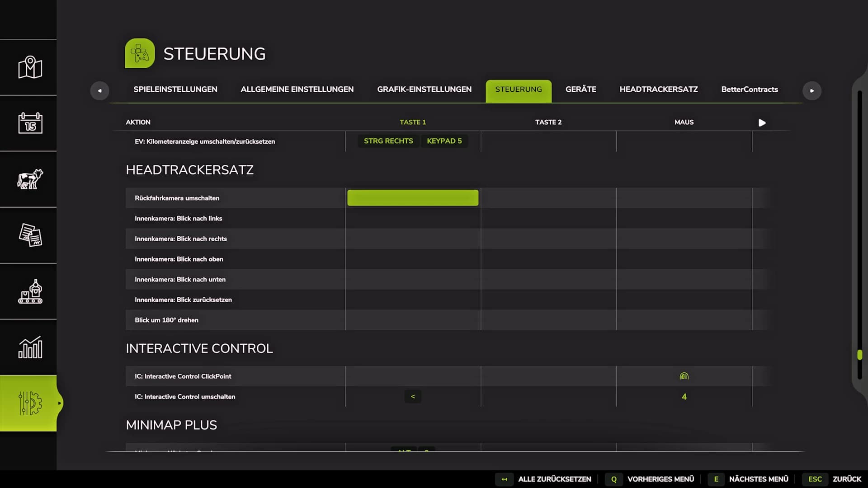Viewport: 868px width, 488px height.
Task: Open the GERÄTE tab
Action: (x=580, y=89)
